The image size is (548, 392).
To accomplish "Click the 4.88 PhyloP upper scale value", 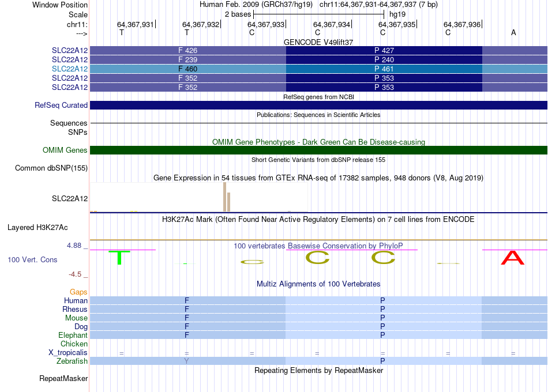I will [x=74, y=246].
